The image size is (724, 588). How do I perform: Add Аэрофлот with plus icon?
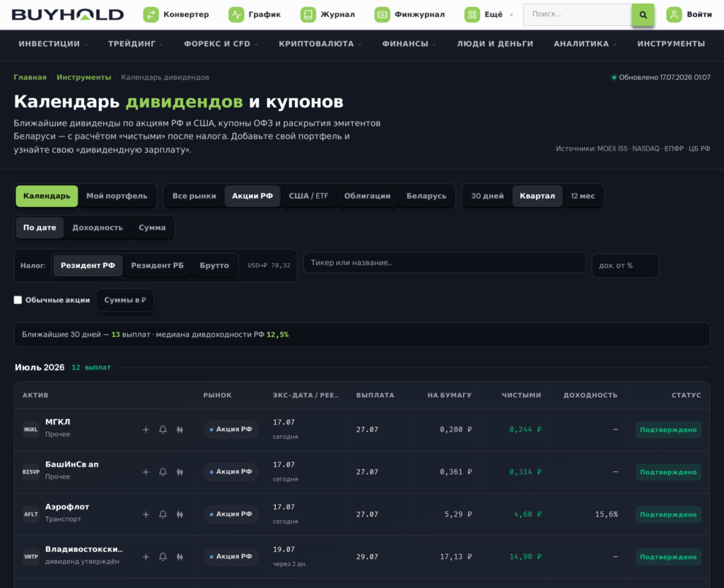coord(146,514)
